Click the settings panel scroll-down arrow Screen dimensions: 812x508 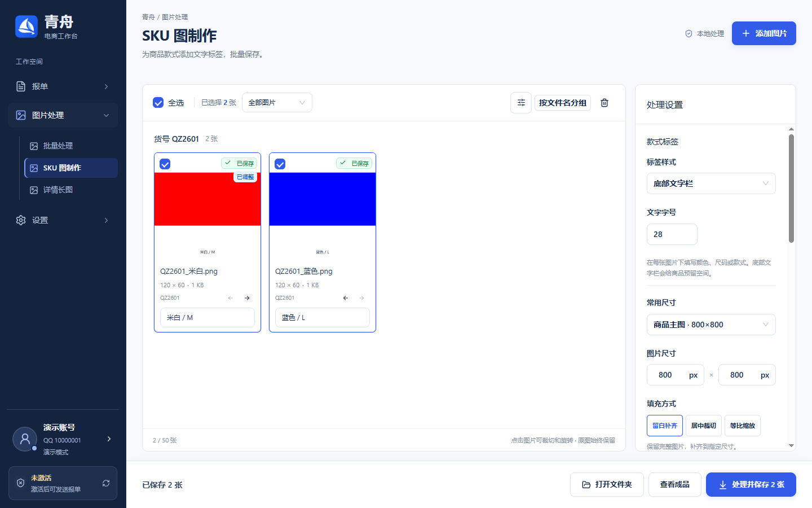tap(791, 446)
